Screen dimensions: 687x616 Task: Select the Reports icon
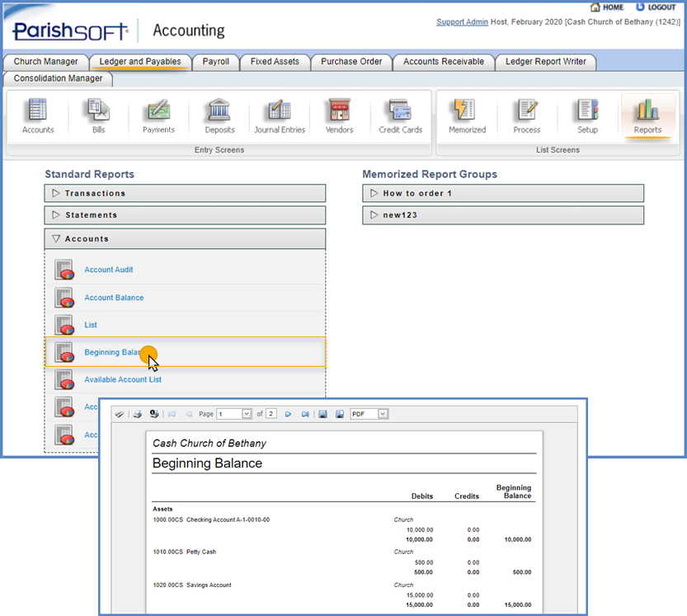(x=647, y=115)
